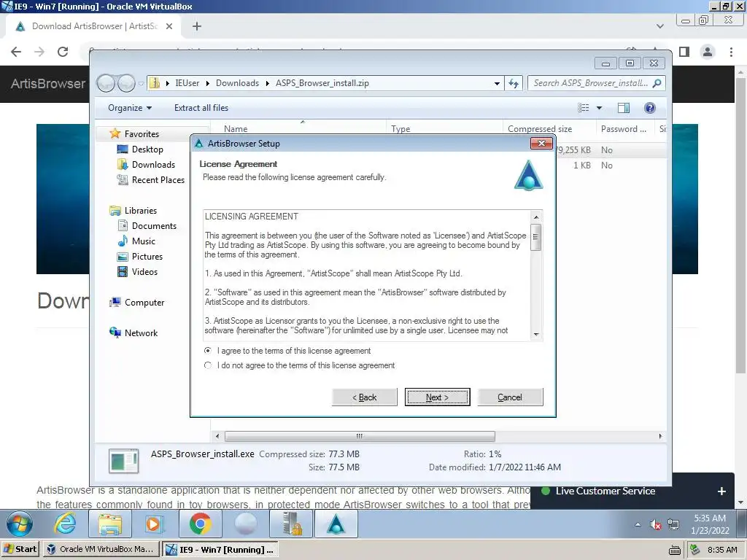747x560 pixels.
Task: Click IEUser in the address path
Action: pos(187,83)
